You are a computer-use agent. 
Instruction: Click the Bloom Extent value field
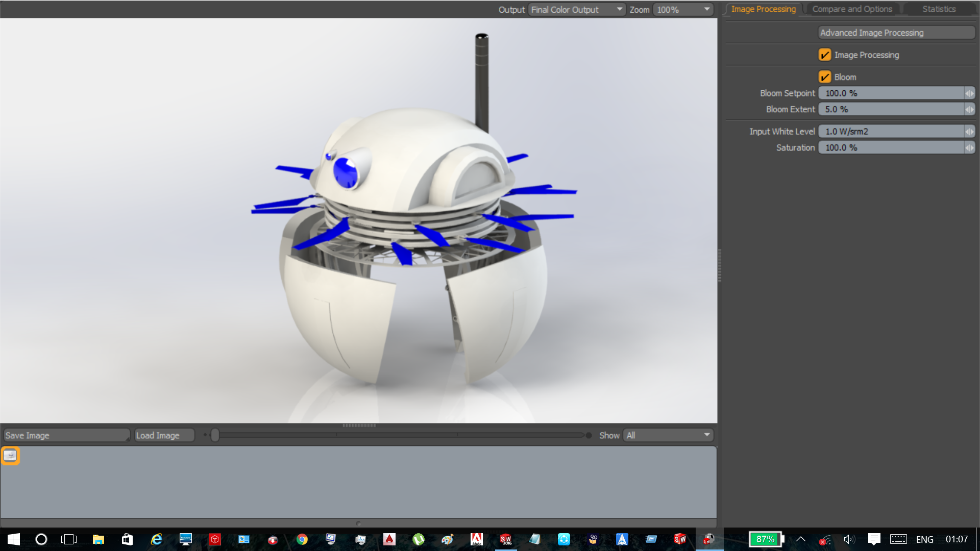coord(891,109)
